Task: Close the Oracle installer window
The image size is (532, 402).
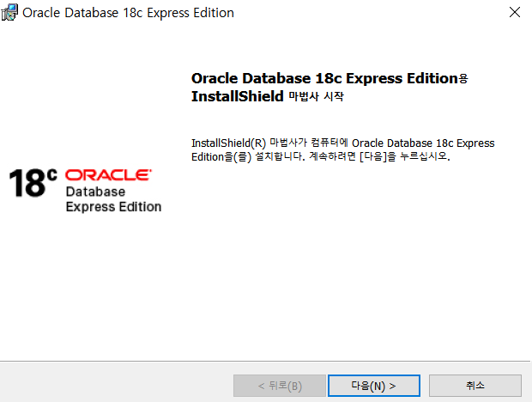Action: click(515, 13)
